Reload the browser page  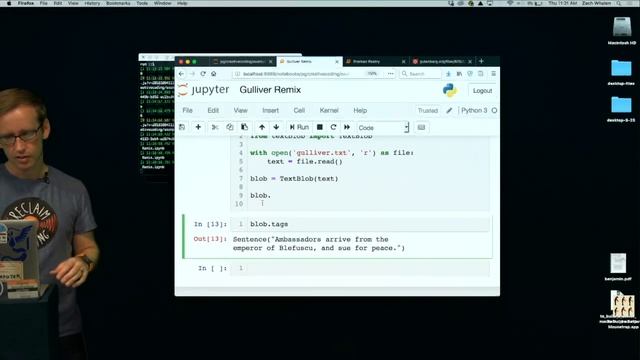coord(203,74)
